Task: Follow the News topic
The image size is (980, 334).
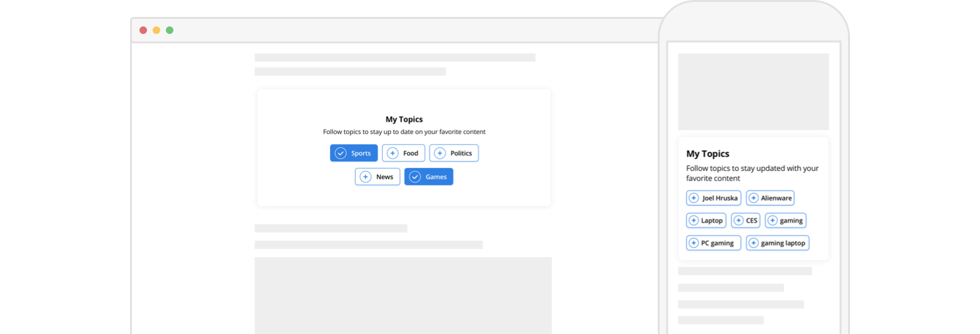Action: pyautogui.click(x=377, y=177)
